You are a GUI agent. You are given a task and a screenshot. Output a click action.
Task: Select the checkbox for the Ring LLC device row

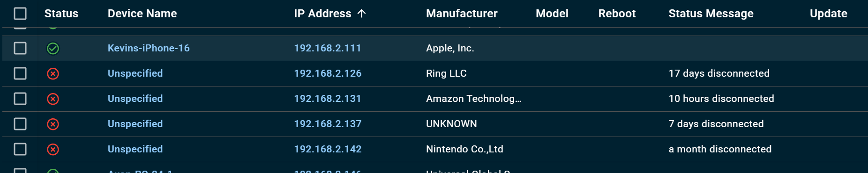[20, 73]
